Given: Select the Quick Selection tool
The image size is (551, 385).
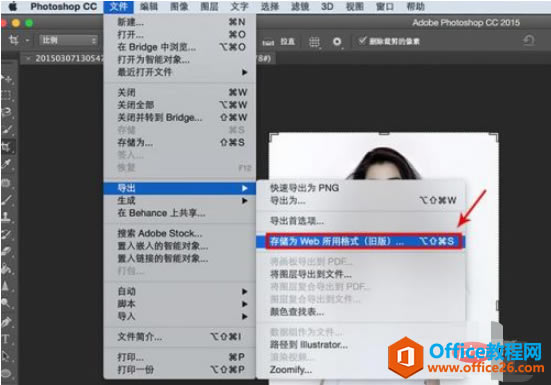Looking at the screenshot, I should coord(7,129).
